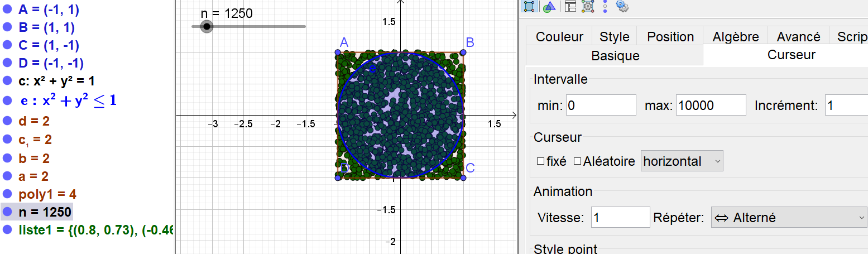
Task: Toggle visibility bullet of circle c
Action: [7, 82]
